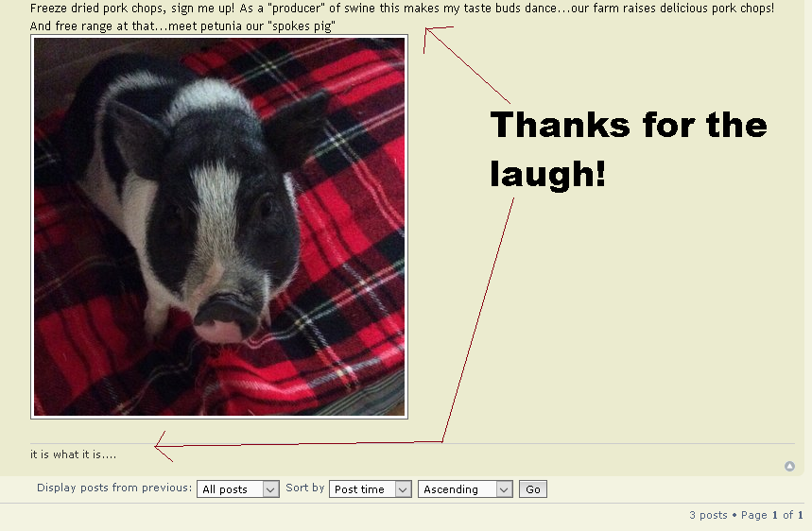This screenshot has width=812, height=531.
Task: Click the "Sort by" label
Action: 305,488
